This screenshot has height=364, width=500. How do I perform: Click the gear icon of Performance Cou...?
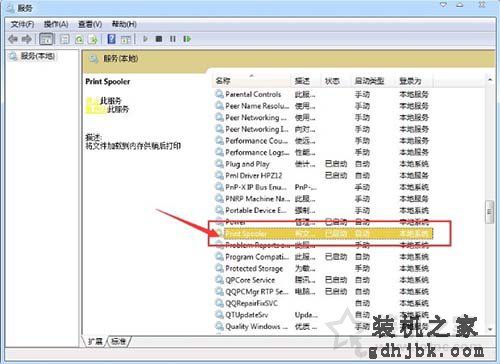pyautogui.click(x=219, y=141)
